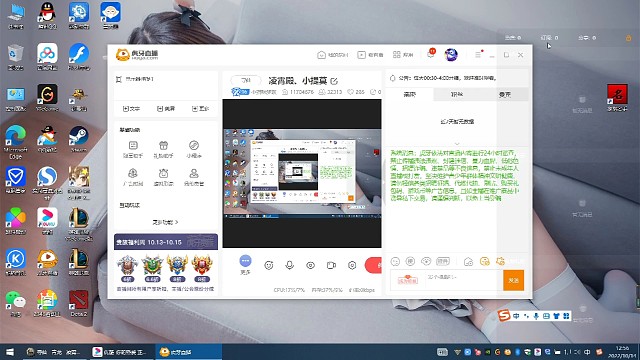The height and width of the screenshot is (360, 640).
Task: Toggle the microphone under the preview
Action: (289, 265)
